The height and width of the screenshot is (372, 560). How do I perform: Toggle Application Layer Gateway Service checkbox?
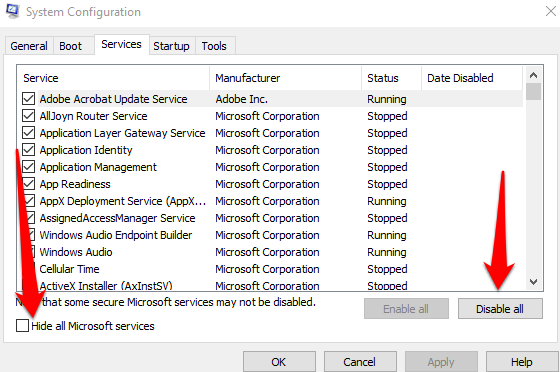tap(29, 133)
